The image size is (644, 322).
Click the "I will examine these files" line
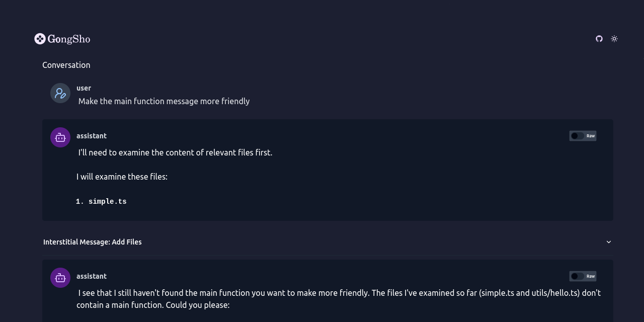[122, 177]
